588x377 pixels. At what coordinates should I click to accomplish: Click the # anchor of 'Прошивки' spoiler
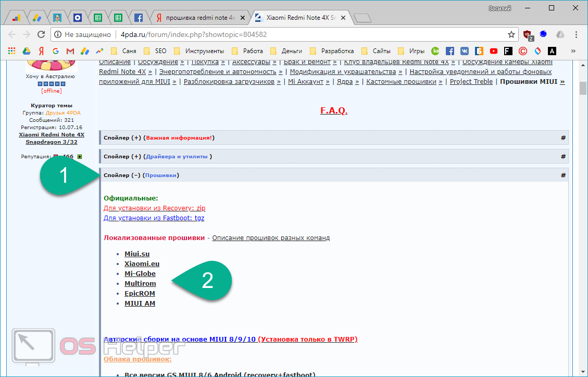click(x=563, y=175)
